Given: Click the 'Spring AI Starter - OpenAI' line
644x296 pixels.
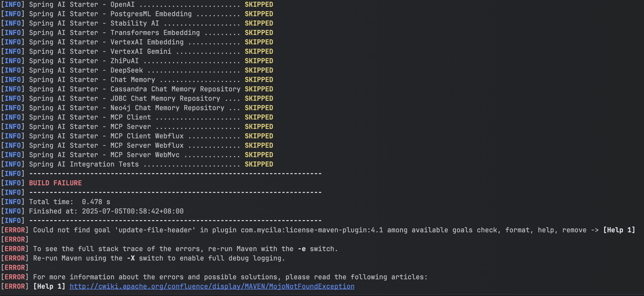Looking at the screenshot, I should click(x=137, y=4).
